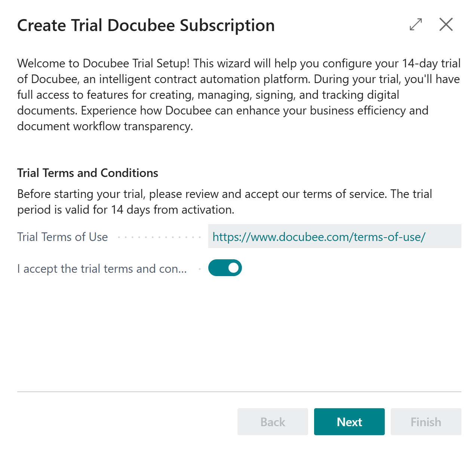Go to the Next wizard step

pos(349,422)
